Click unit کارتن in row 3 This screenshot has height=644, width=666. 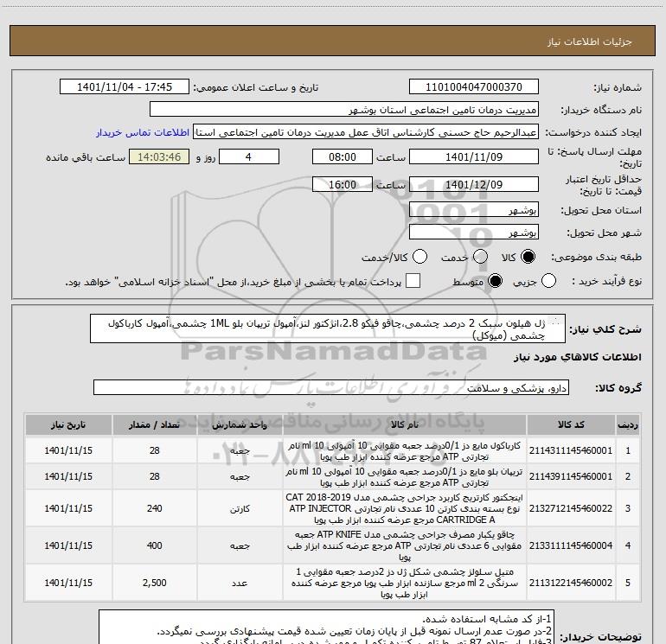(x=240, y=508)
